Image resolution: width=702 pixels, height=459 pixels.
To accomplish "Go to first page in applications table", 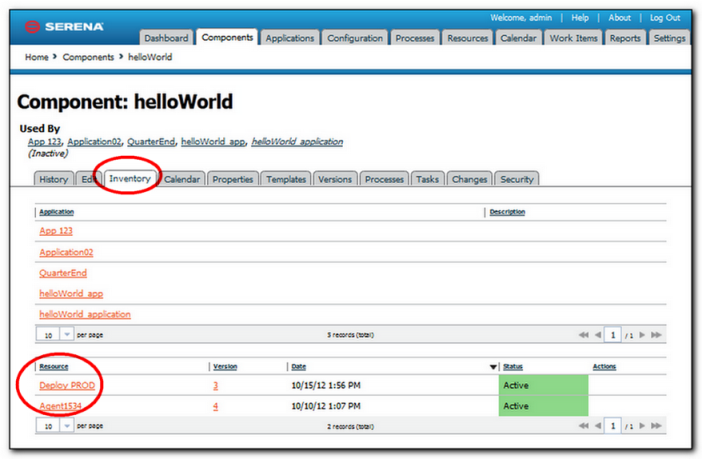I will pyautogui.click(x=583, y=335).
